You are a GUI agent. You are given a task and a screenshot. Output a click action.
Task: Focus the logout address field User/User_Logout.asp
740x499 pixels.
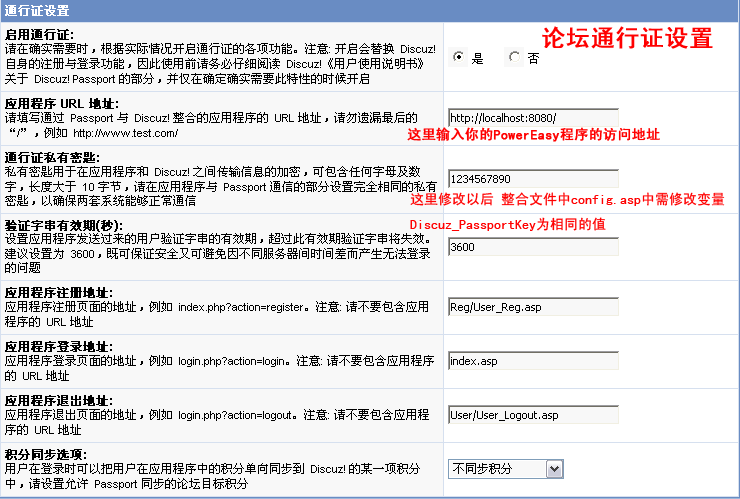click(532, 415)
